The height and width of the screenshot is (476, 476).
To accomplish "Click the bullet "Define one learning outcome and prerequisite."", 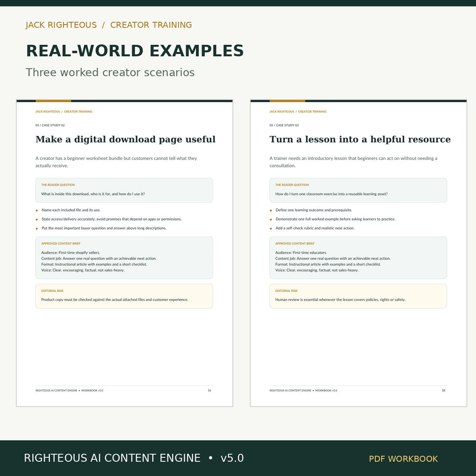I will coord(314,210).
